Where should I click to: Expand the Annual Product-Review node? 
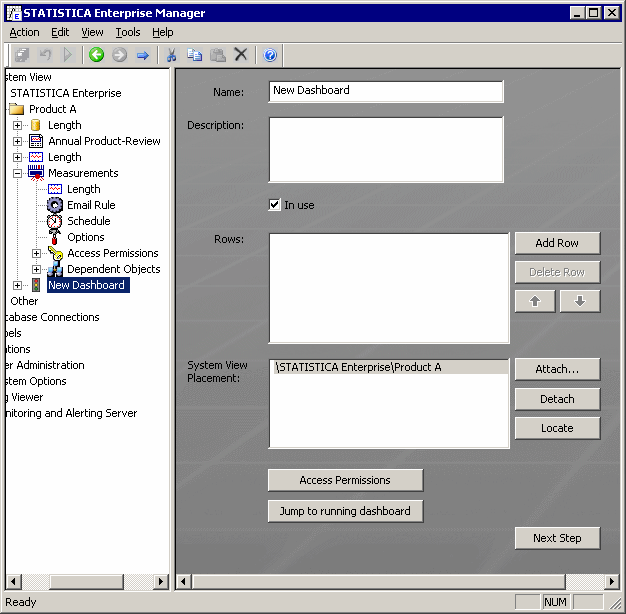17,141
